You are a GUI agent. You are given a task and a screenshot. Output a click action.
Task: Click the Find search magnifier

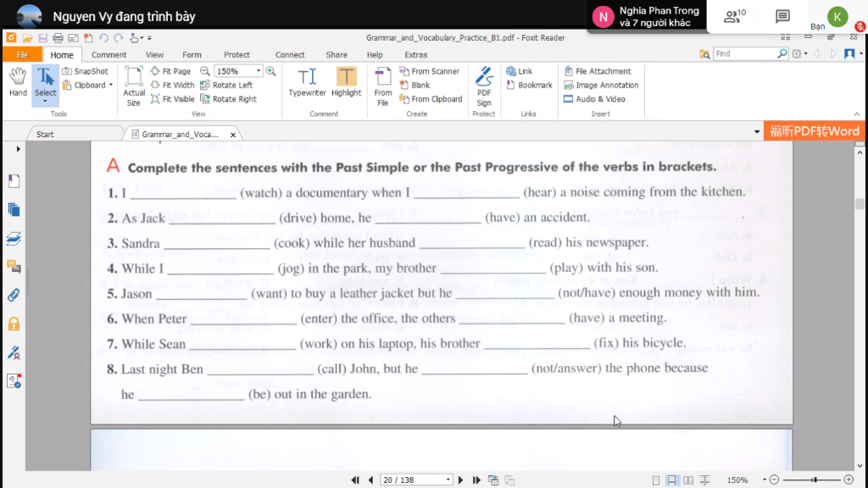[x=782, y=53]
